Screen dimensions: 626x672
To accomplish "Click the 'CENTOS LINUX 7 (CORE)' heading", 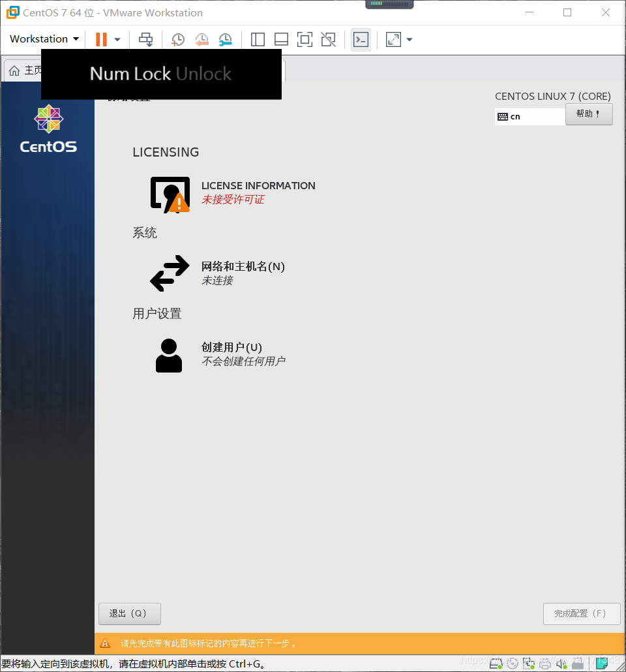I will coord(553,97).
